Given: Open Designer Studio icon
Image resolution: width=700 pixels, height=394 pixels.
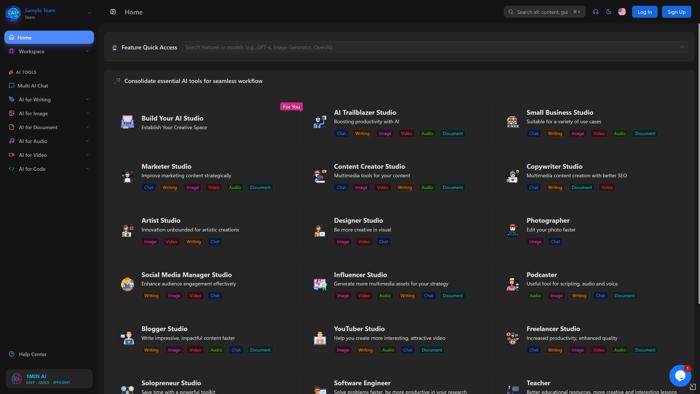Looking at the screenshot, I should (x=320, y=230).
